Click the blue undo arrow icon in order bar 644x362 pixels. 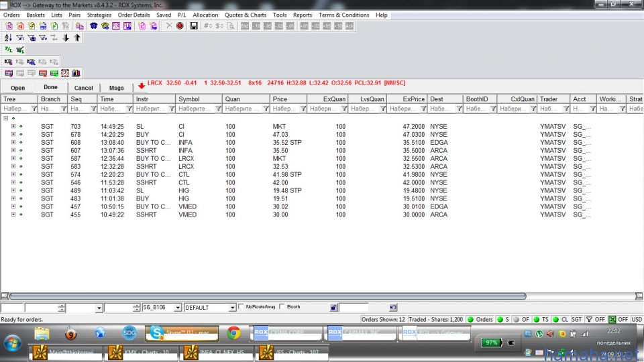point(393,307)
